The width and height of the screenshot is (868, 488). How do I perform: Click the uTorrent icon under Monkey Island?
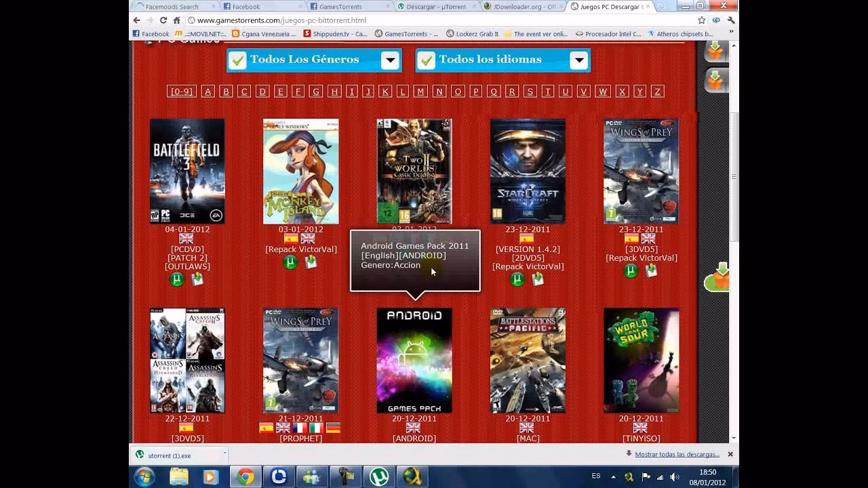[290, 262]
